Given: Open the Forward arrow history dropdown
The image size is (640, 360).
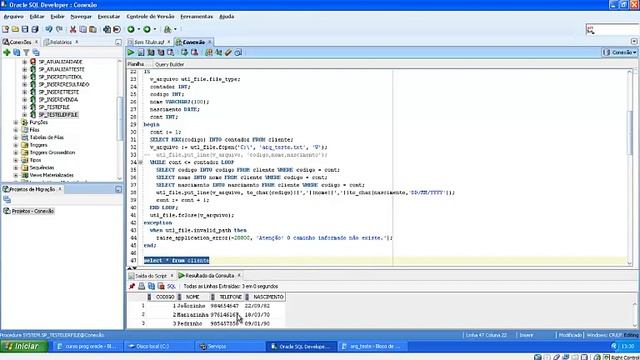Looking at the screenshot, I should [155, 29].
